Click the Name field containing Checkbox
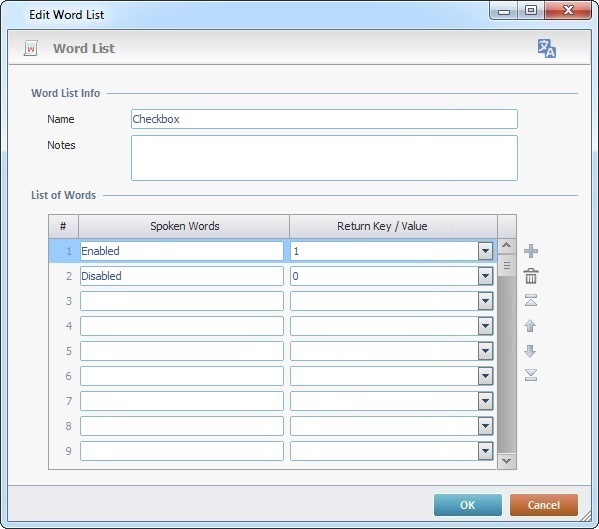 [x=324, y=119]
